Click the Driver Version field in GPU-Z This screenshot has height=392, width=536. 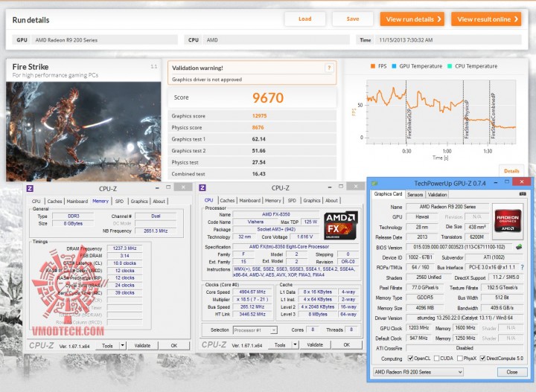click(x=465, y=318)
